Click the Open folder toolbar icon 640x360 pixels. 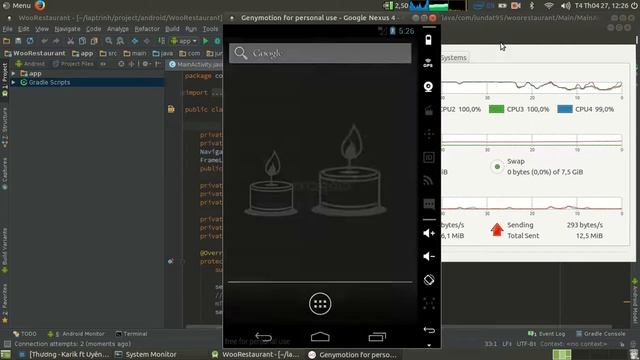click(6, 41)
